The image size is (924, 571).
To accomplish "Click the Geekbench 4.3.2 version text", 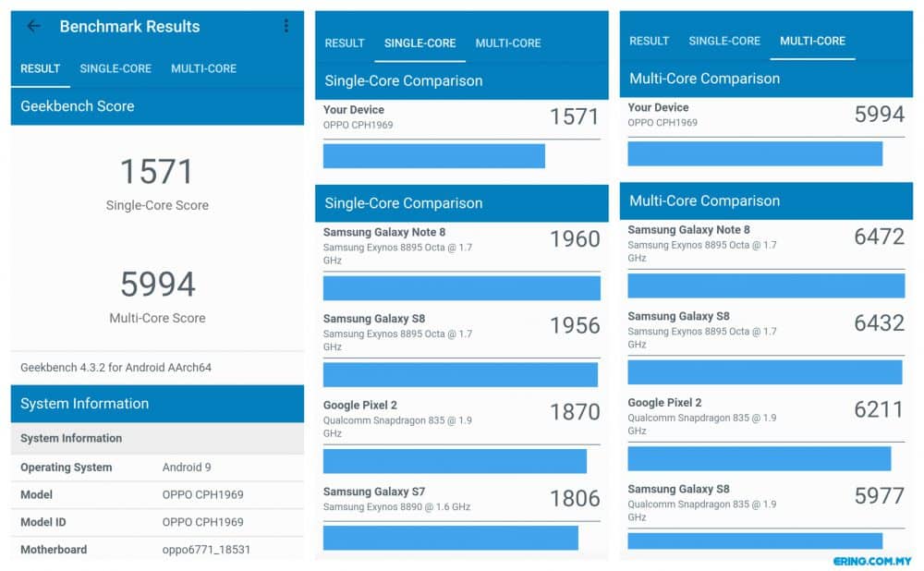I will (116, 367).
